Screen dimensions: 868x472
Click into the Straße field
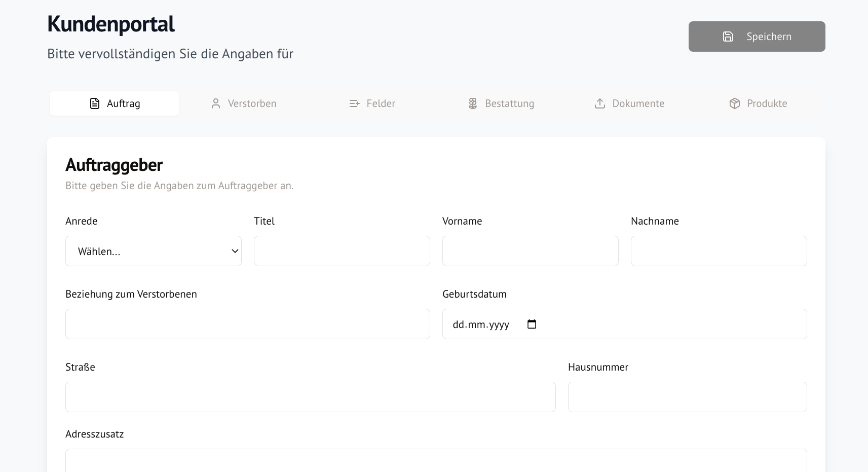(311, 397)
